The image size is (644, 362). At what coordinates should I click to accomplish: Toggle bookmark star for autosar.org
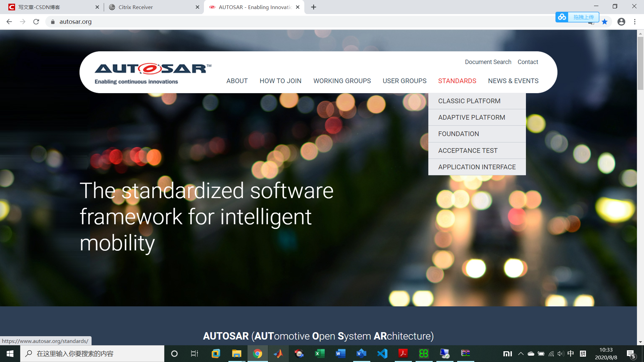[x=605, y=21]
